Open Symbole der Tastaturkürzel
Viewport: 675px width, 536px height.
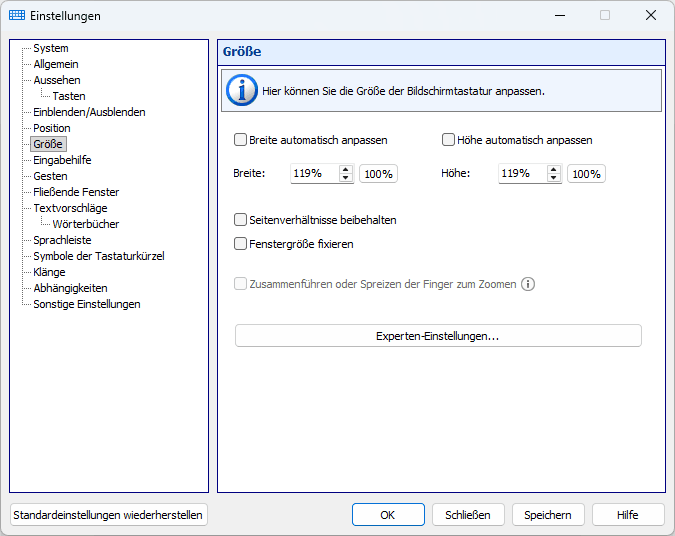(x=99, y=256)
